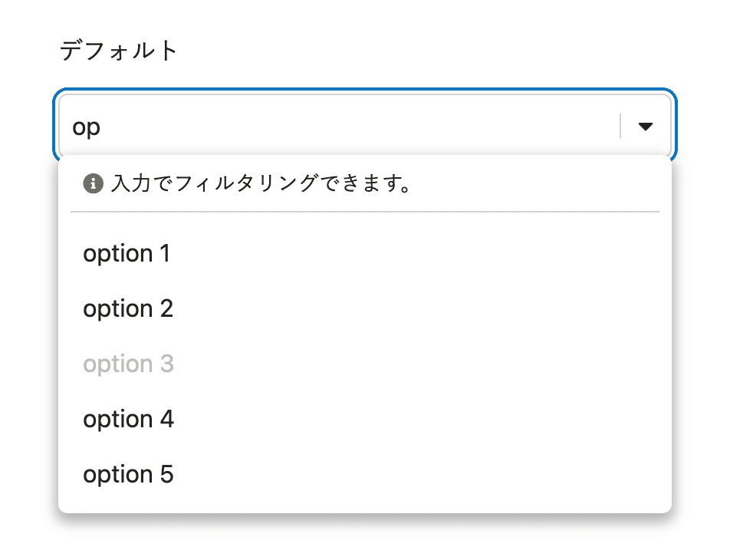The height and width of the screenshot is (560, 730).
Task: Click the number 1 in option 1
Action: coord(165,253)
